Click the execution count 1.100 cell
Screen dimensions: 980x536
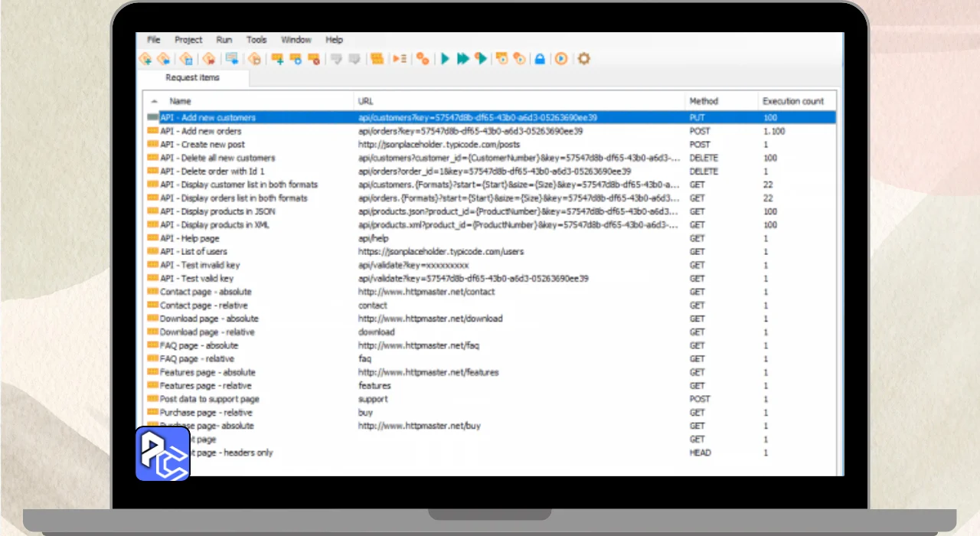tap(774, 131)
